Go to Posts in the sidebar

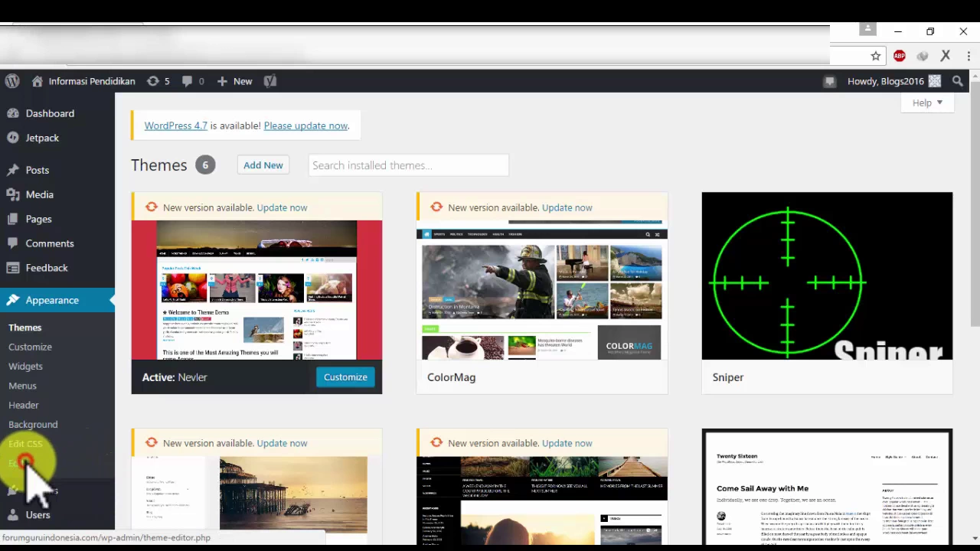[x=37, y=170]
